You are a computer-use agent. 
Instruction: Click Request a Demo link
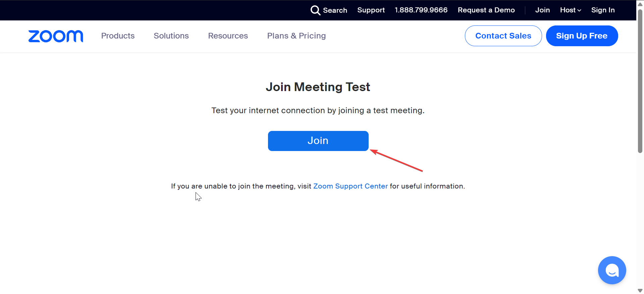point(486,10)
